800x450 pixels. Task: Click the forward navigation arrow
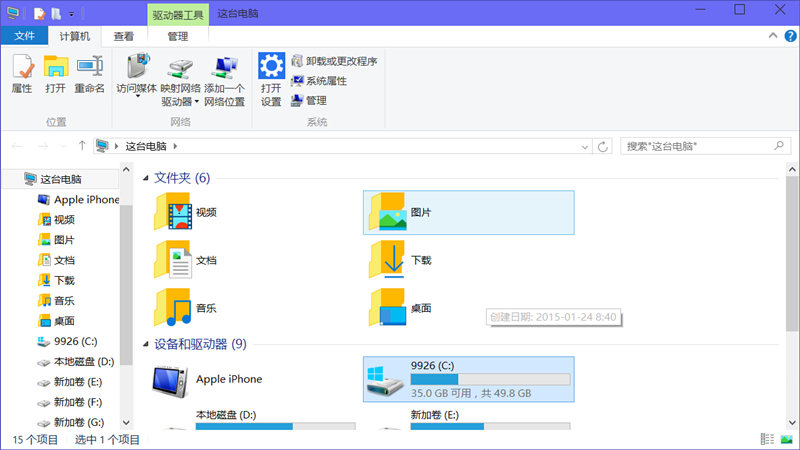point(43,146)
